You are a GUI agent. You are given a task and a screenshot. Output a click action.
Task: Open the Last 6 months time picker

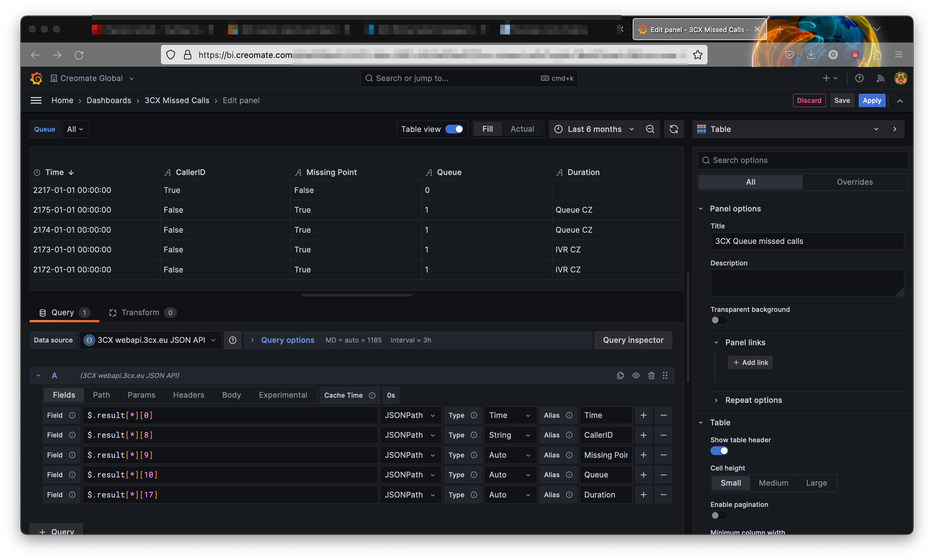(594, 129)
